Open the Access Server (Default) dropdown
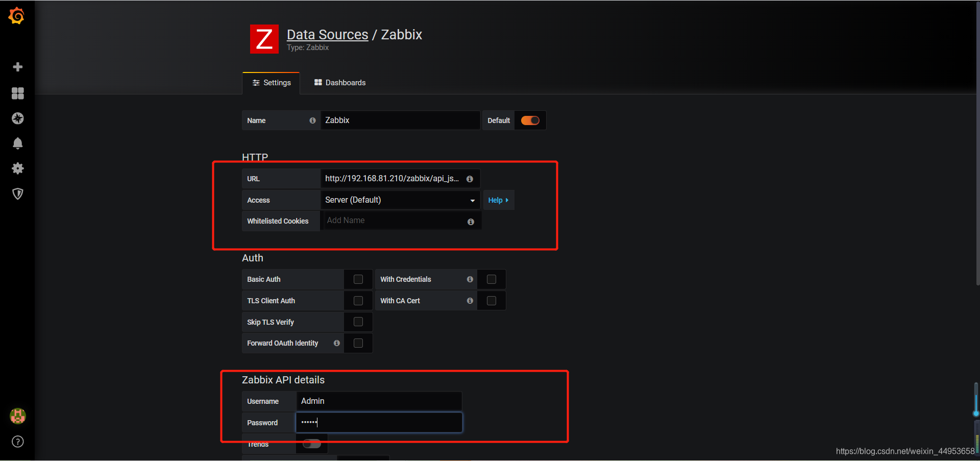The image size is (980, 461). pos(400,200)
